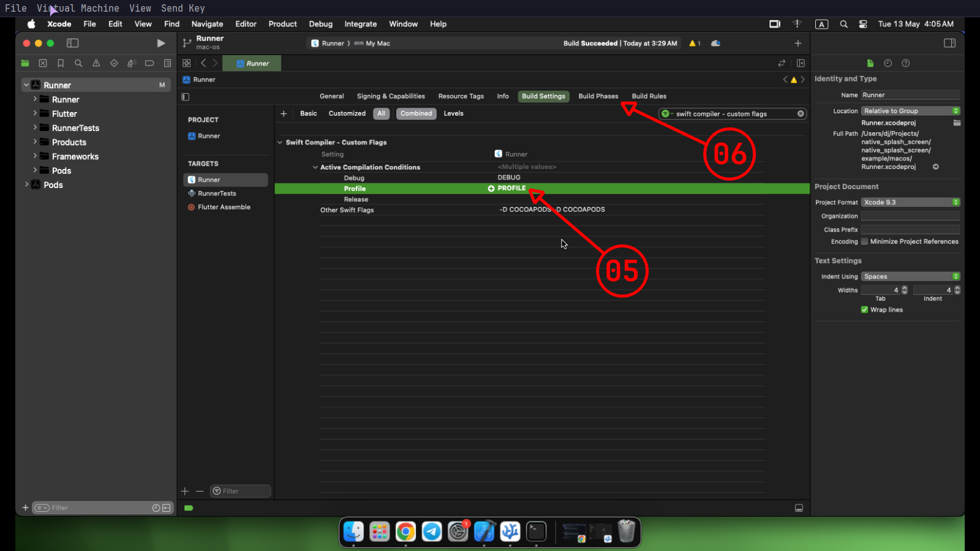Show the Quick Help inspector
Screen dimensions: 980x551
[906, 63]
